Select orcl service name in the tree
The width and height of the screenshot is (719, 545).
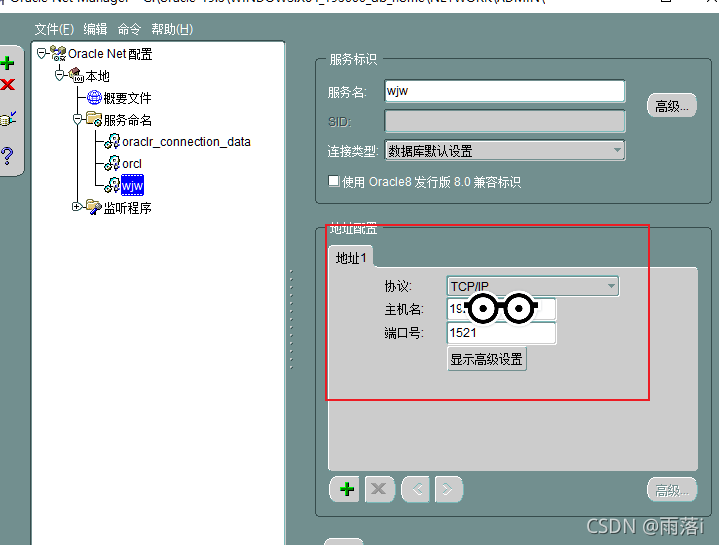pyautogui.click(x=132, y=164)
